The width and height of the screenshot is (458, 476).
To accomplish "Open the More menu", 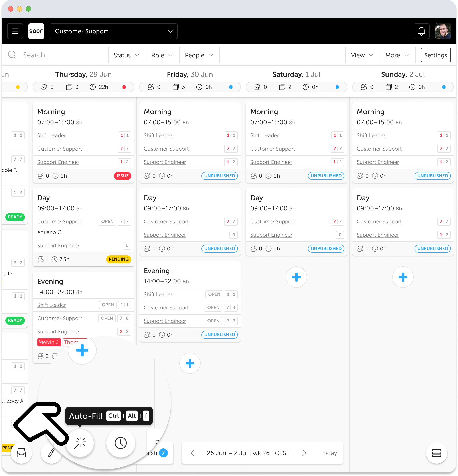I will pyautogui.click(x=397, y=55).
